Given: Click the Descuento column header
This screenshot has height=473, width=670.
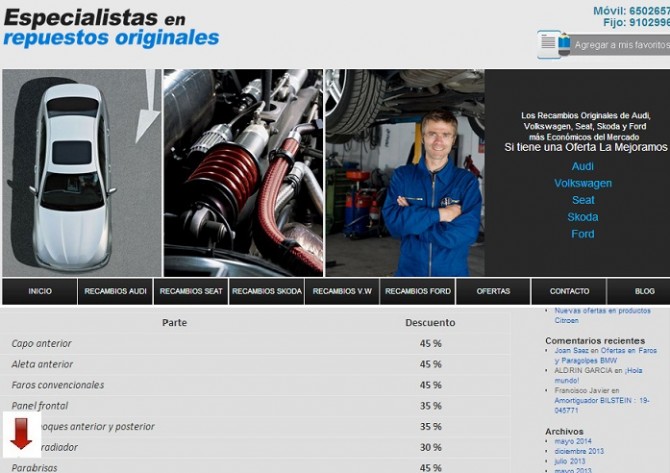Looking at the screenshot, I should tap(430, 323).
